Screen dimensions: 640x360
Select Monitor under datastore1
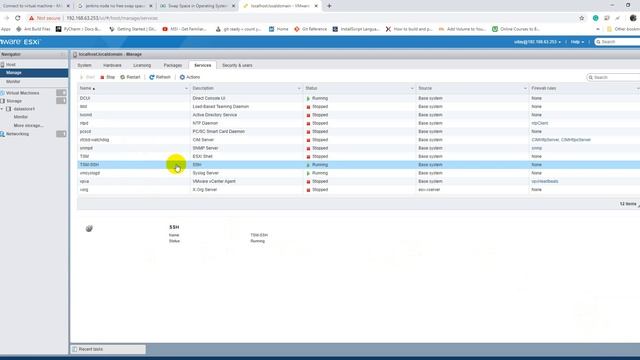click(x=21, y=117)
